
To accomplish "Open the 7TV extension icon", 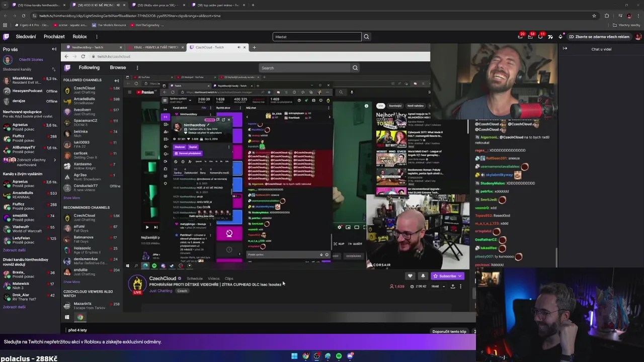I will pos(550,37).
